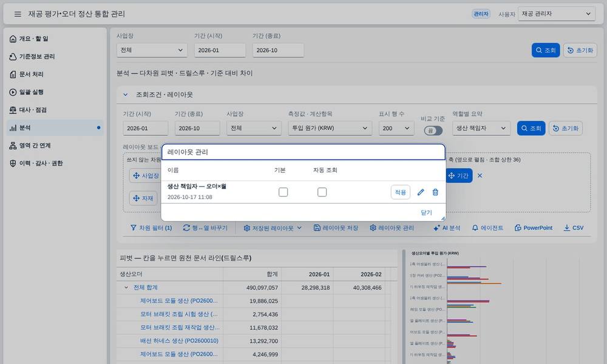Collapse the 조회조건·레이아웃 section

[x=126, y=95]
